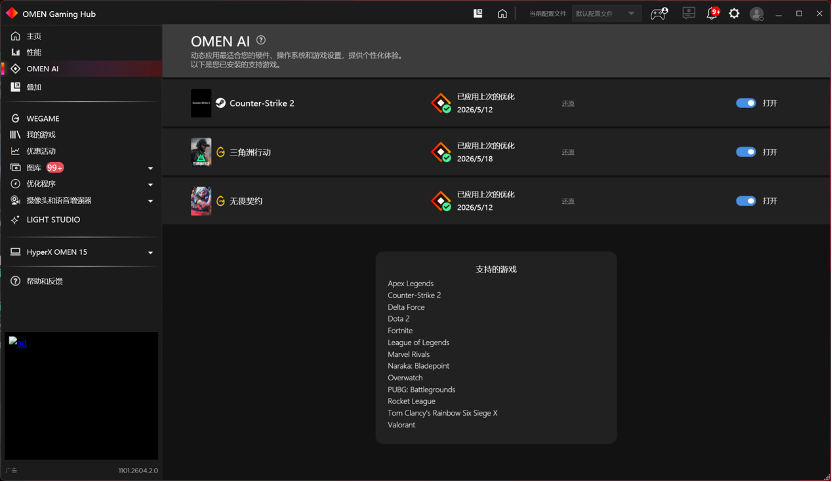832x482 pixels.
Task: Click the Counter-Strike 2 game thumbnail
Action: click(201, 103)
